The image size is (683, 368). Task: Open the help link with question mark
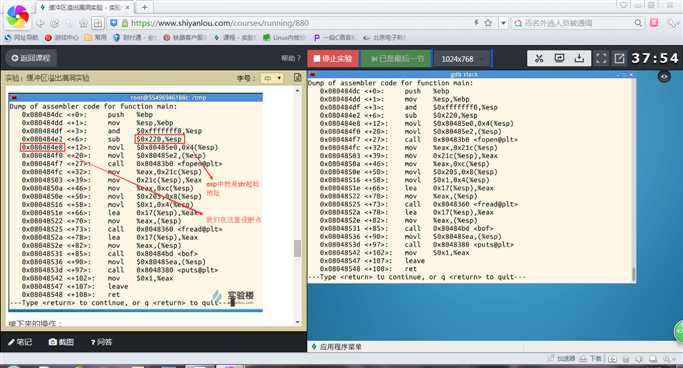tap(291, 58)
